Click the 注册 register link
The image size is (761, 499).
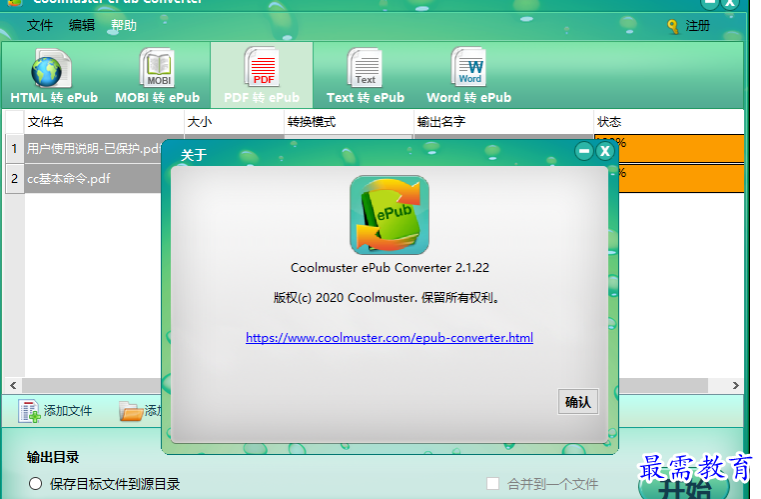coord(697,26)
